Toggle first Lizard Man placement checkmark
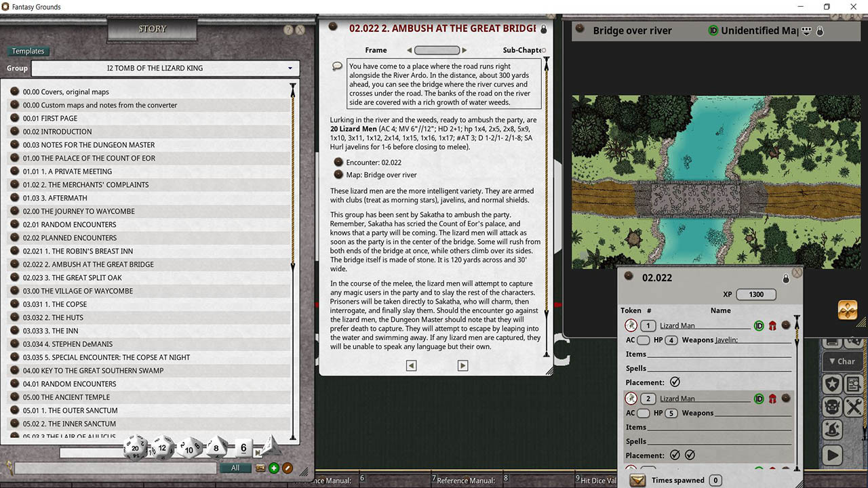The height and width of the screenshot is (488, 868). pyautogui.click(x=675, y=382)
